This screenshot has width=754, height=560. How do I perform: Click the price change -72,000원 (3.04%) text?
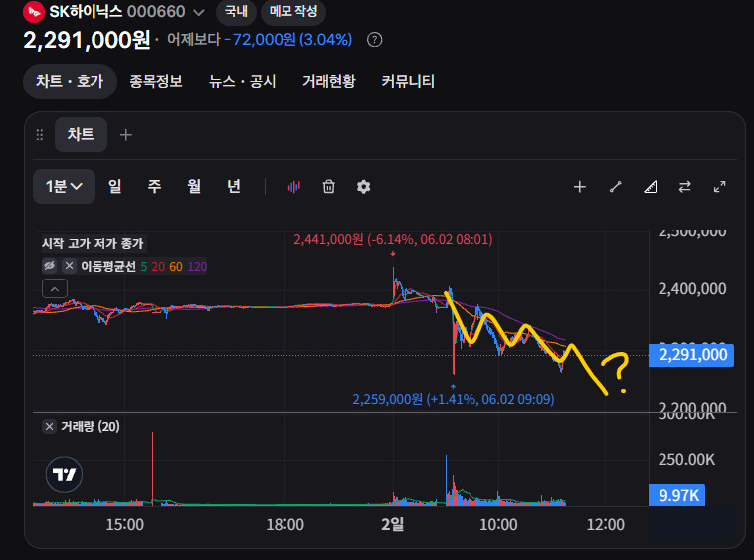[x=288, y=40]
